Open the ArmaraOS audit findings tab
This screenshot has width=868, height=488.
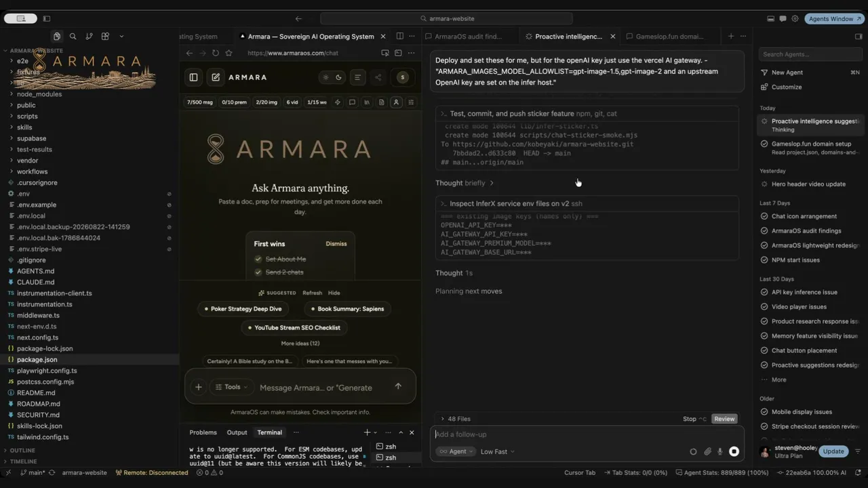468,37
